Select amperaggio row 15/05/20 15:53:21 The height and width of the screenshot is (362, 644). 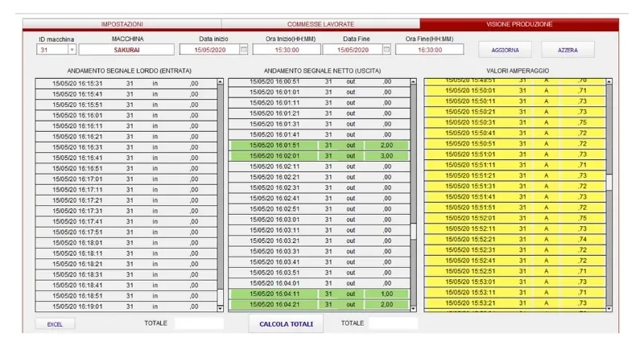[515, 303]
